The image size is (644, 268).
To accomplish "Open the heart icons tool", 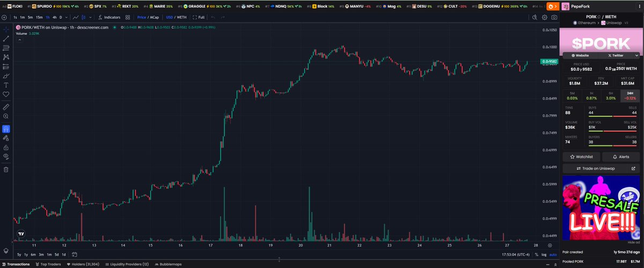I will point(6,95).
